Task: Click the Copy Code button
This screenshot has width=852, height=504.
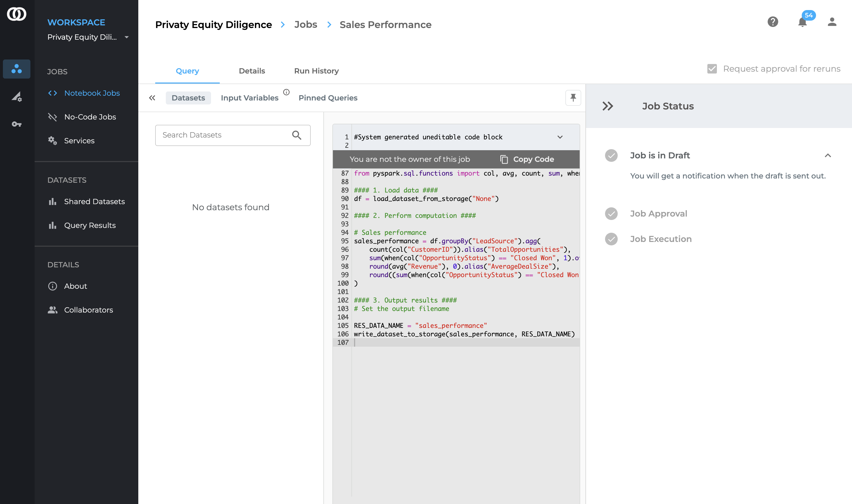Action: pos(527,159)
